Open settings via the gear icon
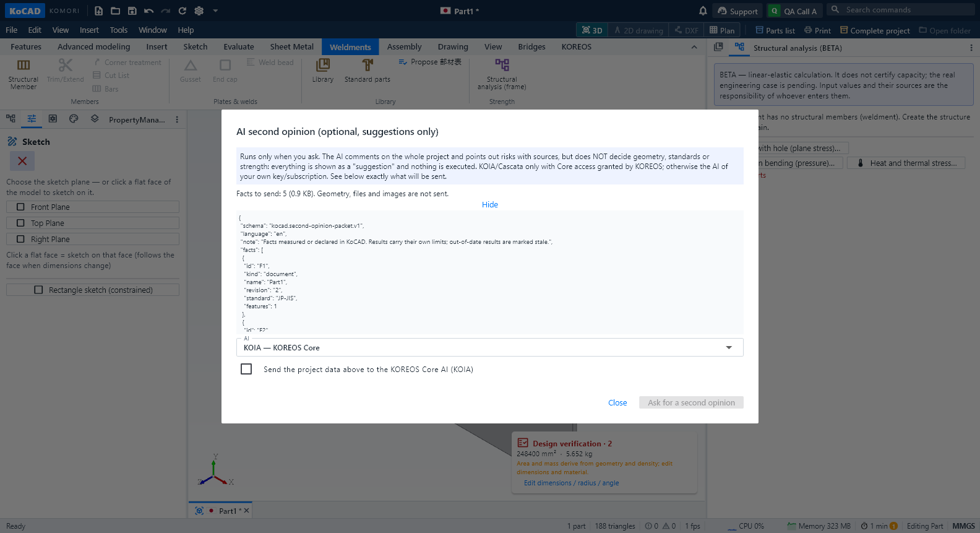The height and width of the screenshot is (533, 980). click(x=199, y=11)
